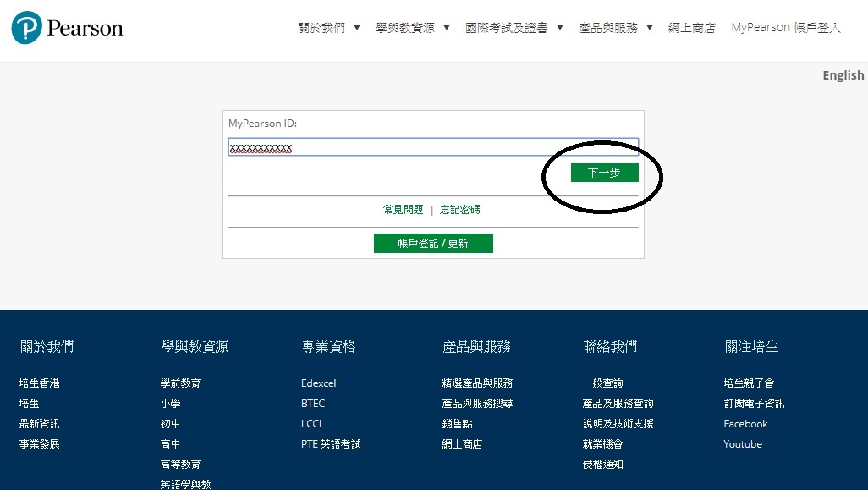
Task: Open the 培生香港 footer link
Action: tap(39, 383)
